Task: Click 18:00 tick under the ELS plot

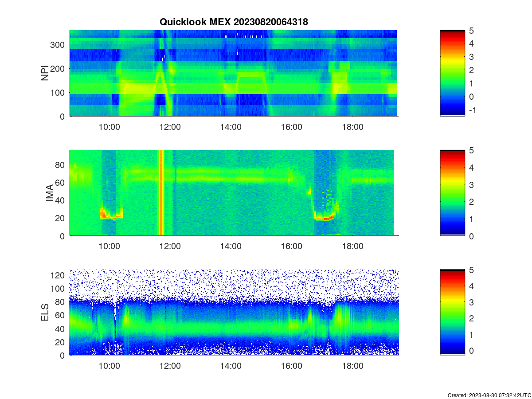Action: (352, 366)
